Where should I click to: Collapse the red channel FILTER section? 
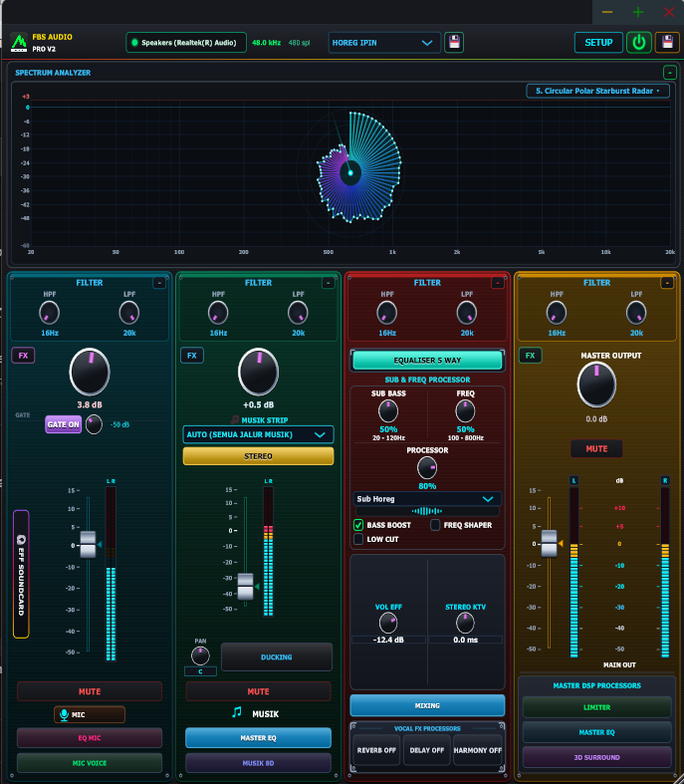click(498, 283)
